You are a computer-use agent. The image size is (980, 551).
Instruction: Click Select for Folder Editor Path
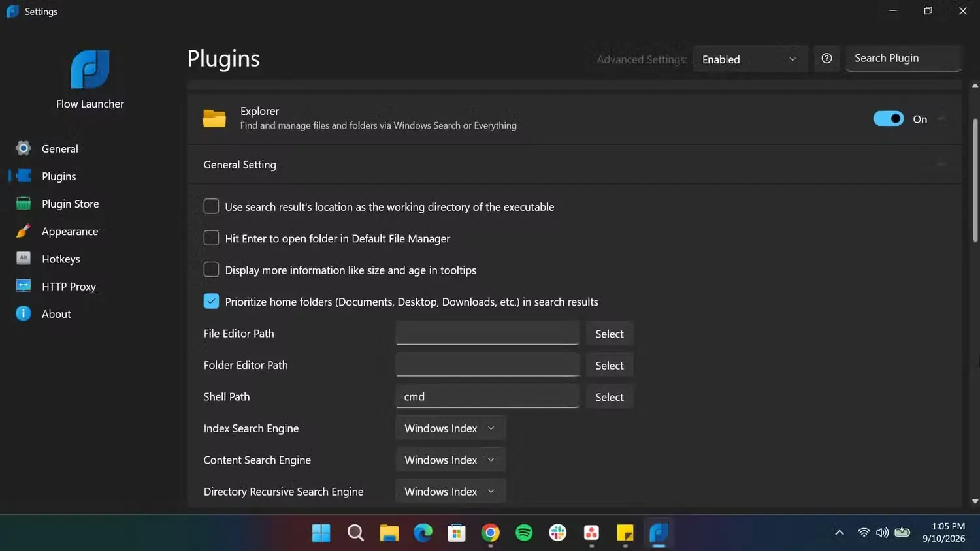click(610, 365)
